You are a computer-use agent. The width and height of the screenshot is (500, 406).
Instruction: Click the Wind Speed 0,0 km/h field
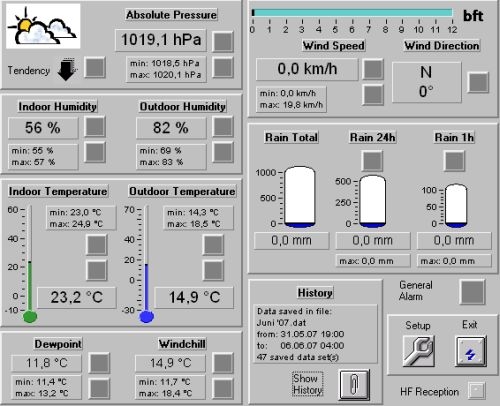click(307, 69)
